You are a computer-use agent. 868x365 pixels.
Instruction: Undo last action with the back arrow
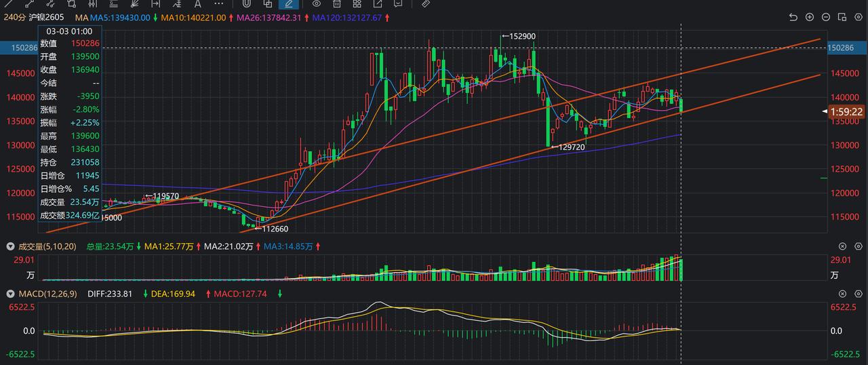(793, 17)
